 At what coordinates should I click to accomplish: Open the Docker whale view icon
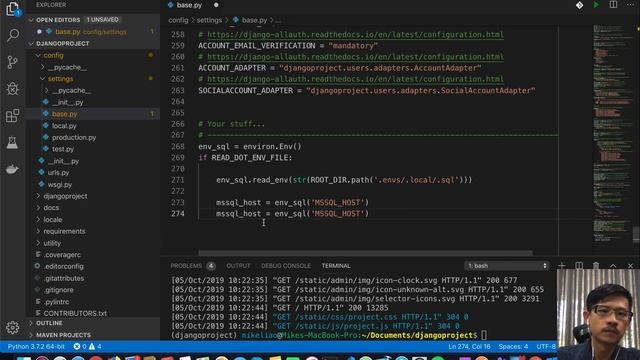[x=13, y=169]
